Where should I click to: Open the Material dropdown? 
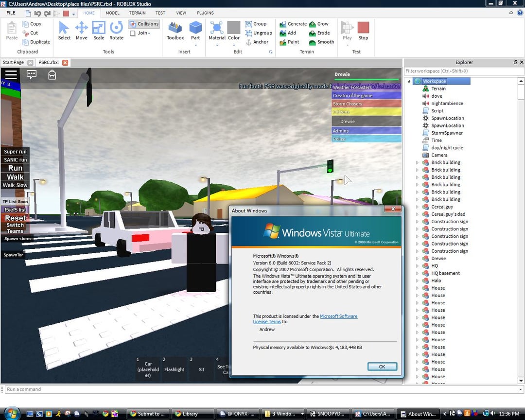point(217,31)
